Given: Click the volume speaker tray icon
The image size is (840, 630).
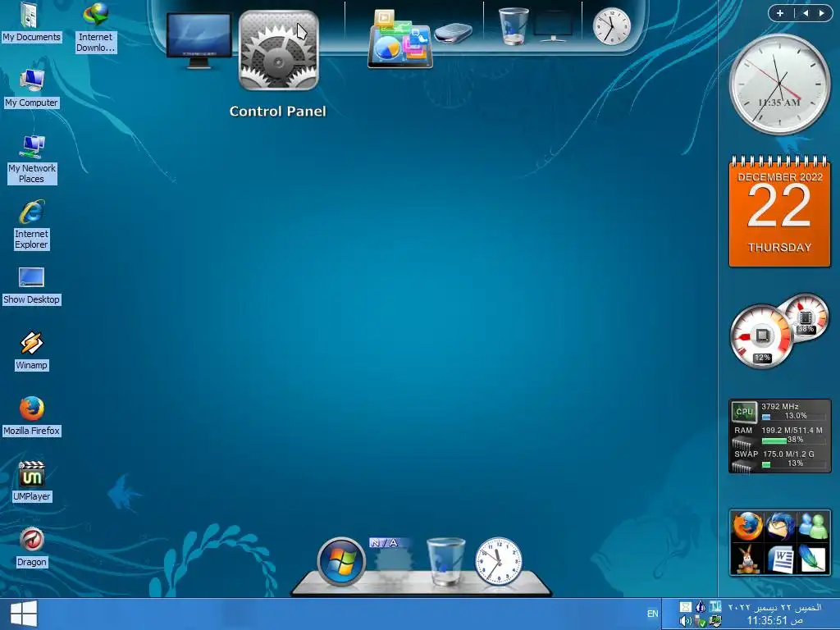Looking at the screenshot, I should 685,621.
